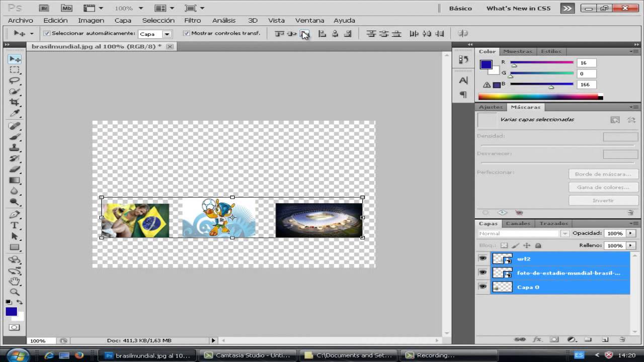Open the Paragraph panel icon
The image size is (644, 362).
coord(463,95)
